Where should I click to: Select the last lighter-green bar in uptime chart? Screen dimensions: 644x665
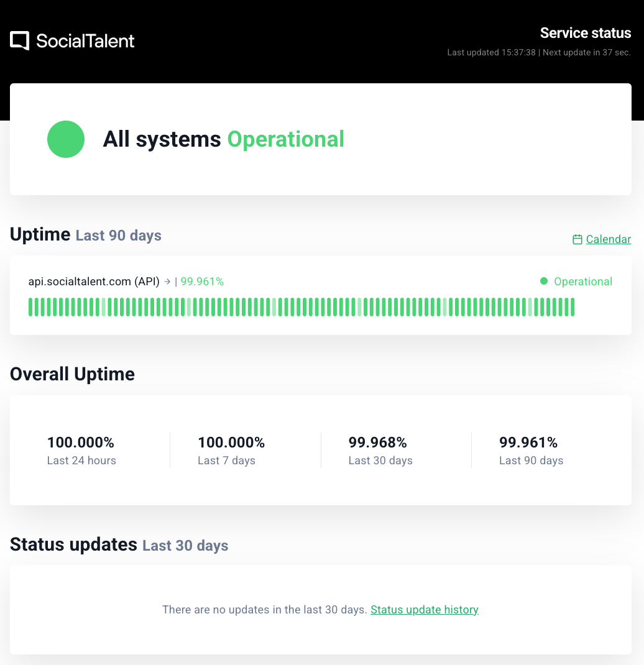point(530,307)
